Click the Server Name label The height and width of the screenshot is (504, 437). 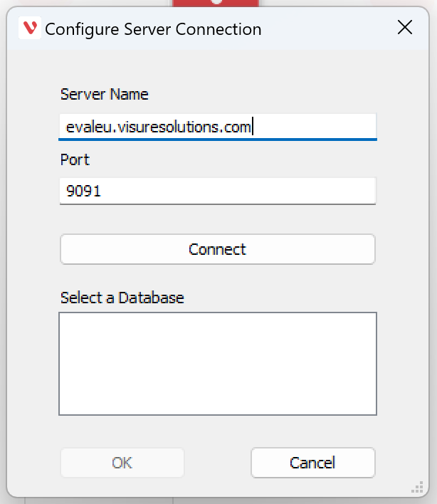click(x=105, y=95)
